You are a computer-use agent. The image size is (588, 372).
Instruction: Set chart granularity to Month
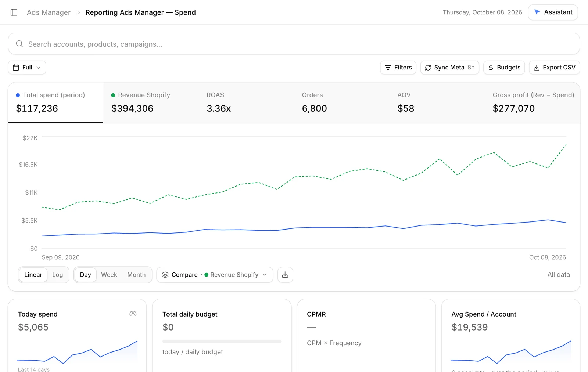(x=136, y=275)
